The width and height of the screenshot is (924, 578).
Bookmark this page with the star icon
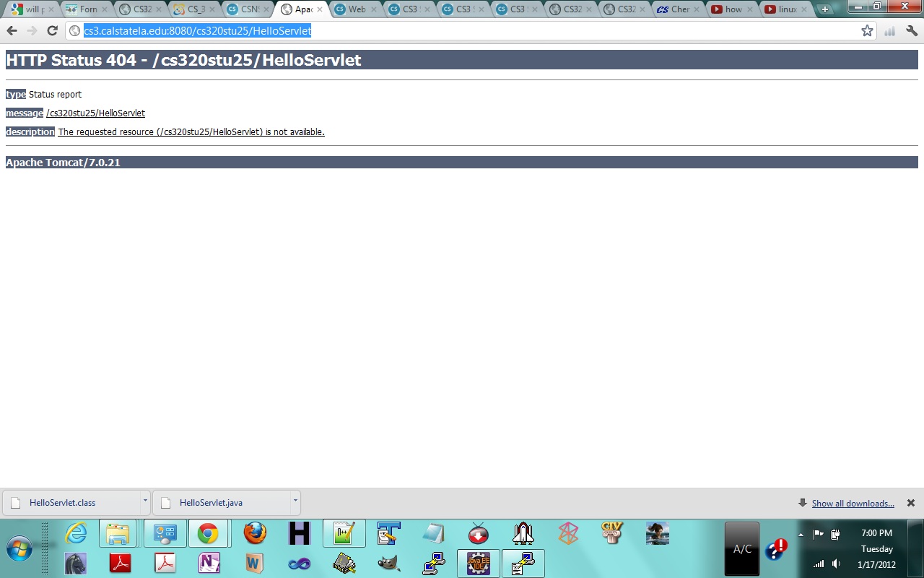(867, 31)
